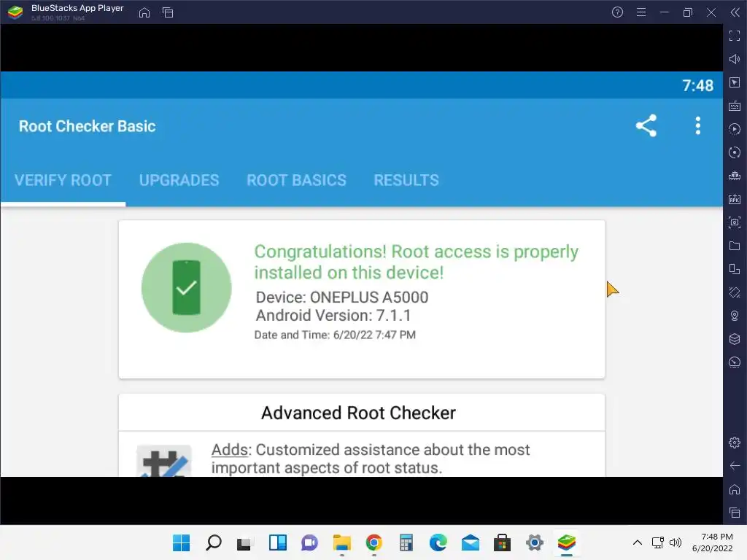Click the Android back arrow in sidebar
747x560 pixels.
[x=735, y=466]
